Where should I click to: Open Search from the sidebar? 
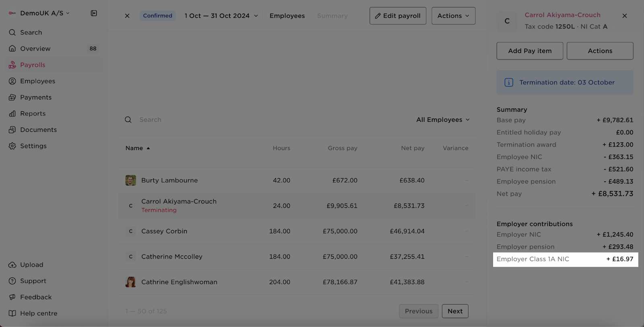[x=31, y=33]
